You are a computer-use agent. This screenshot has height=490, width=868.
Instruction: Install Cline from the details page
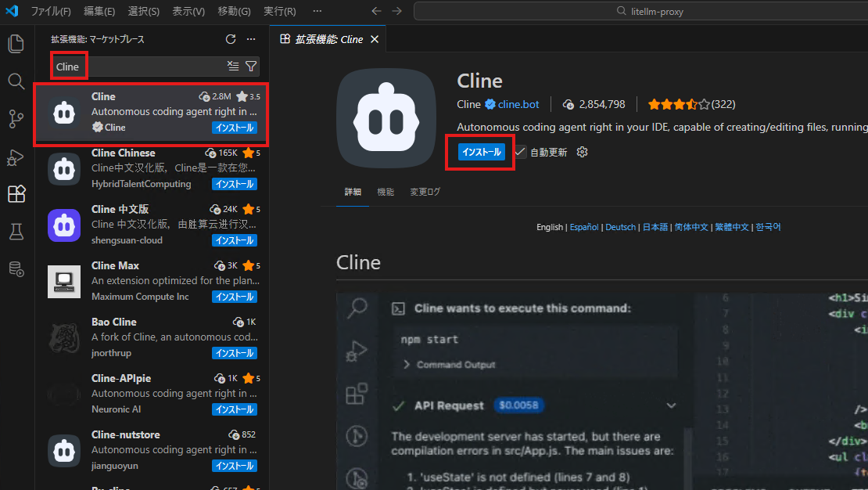click(x=482, y=152)
